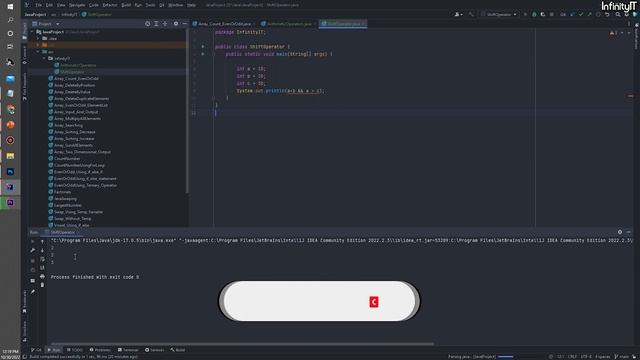Screen dimensions: 640x360
Task: Open the View menu
Action: click(61, 5)
